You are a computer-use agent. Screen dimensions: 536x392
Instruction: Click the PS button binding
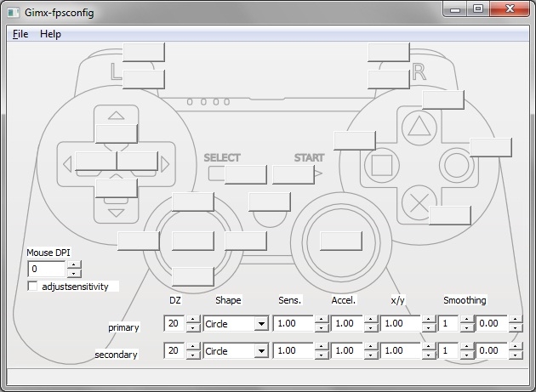[270, 202]
